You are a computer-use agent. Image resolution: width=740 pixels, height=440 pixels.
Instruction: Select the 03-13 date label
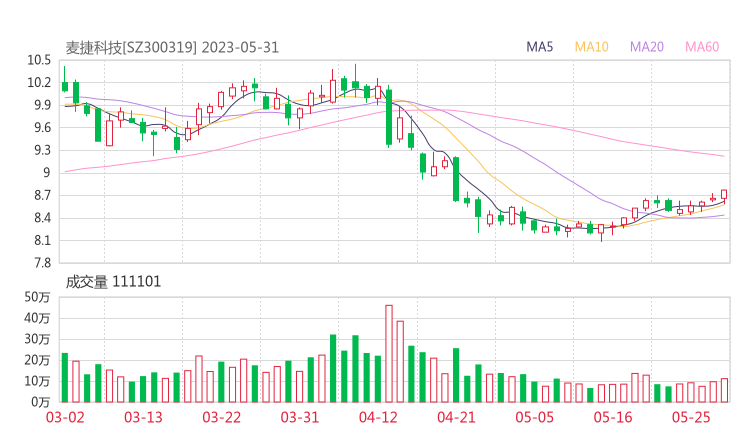(x=143, y=417)
